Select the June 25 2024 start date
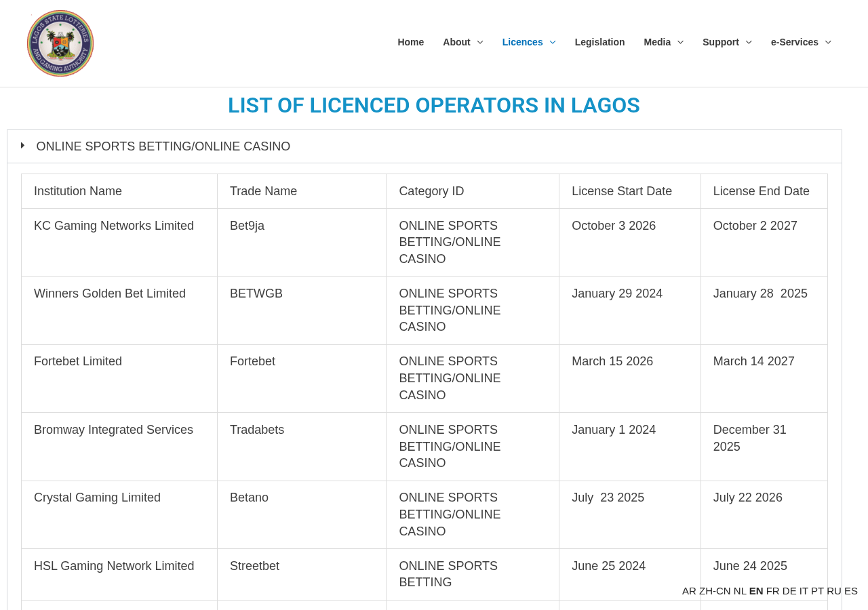 [630, 574]
